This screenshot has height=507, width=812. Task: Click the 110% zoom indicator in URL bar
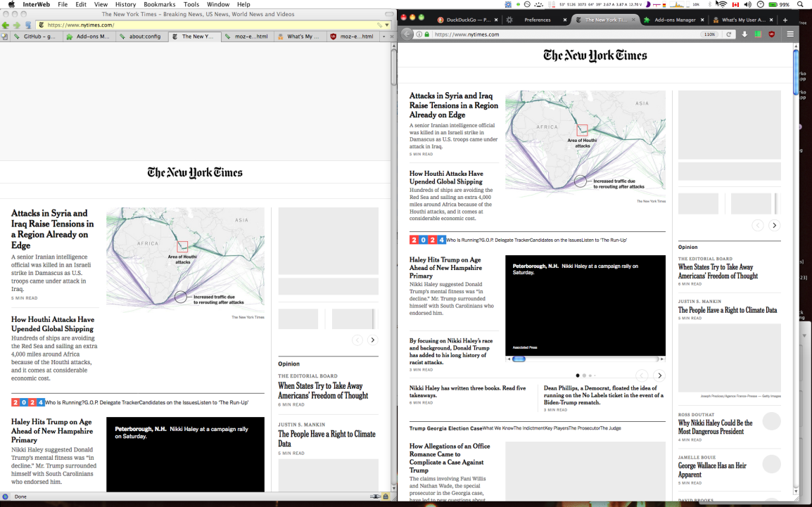coord(709,34)
